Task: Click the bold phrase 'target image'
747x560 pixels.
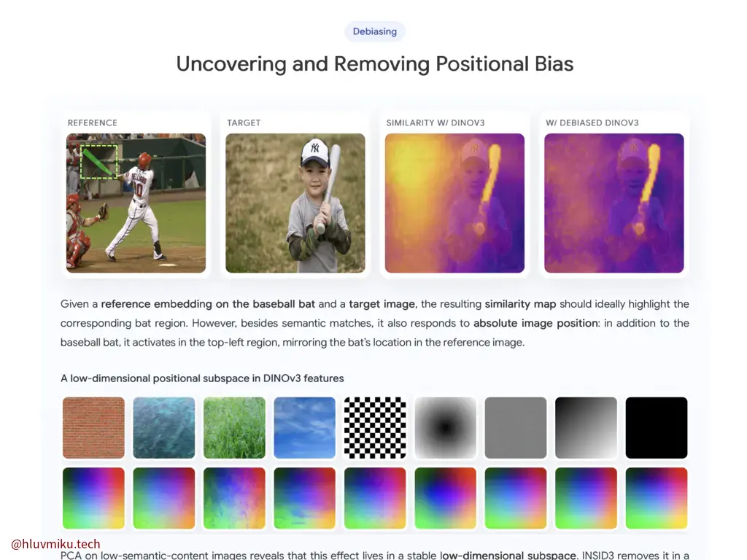Action: (x=382, y=304)
